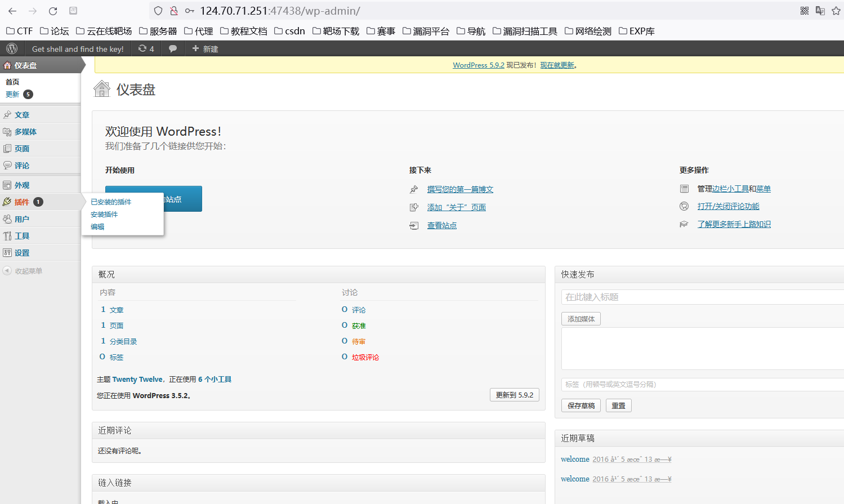Click the translate page icon
Image resolution: width=844 pixels, height=504 pixels.
[x=820, y=11]
